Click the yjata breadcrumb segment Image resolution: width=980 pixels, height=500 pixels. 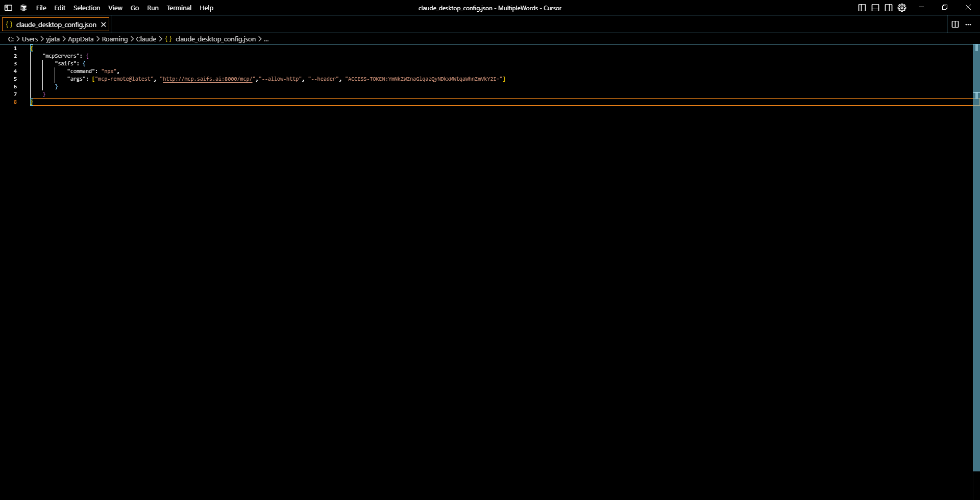point(53,39)
